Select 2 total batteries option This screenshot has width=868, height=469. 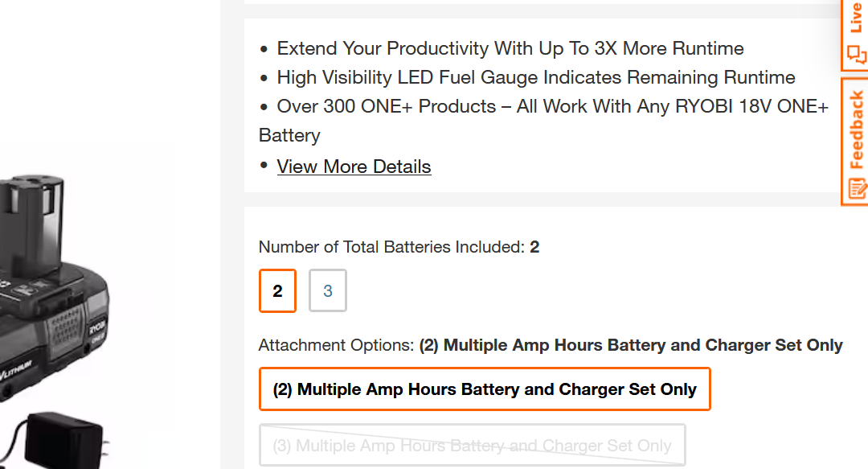click(x=277, y=290)
